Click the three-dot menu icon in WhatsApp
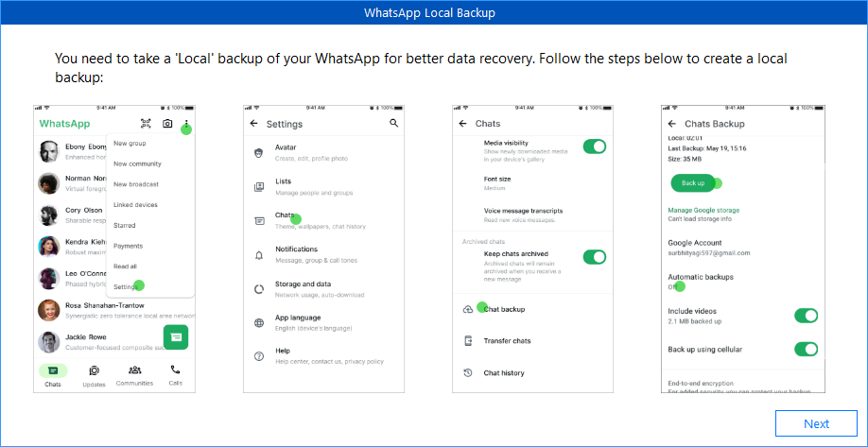This screenshot has width=868, height=447. tap(186, 124)
